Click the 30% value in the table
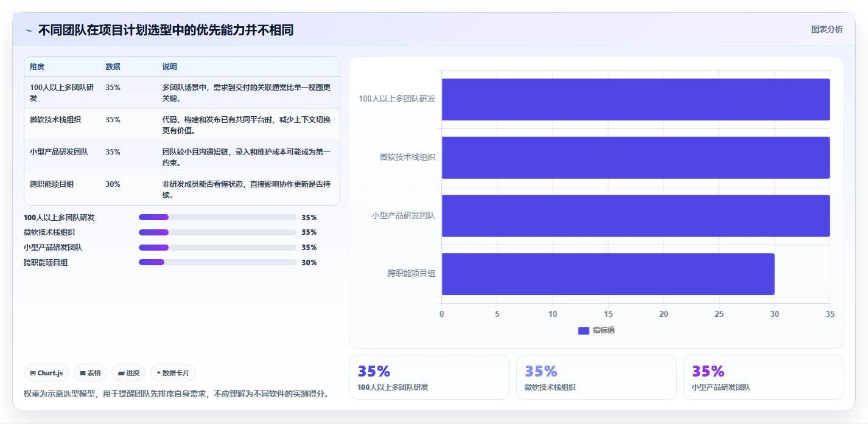Viewport: 868px width, 424px height. (113, 184)
